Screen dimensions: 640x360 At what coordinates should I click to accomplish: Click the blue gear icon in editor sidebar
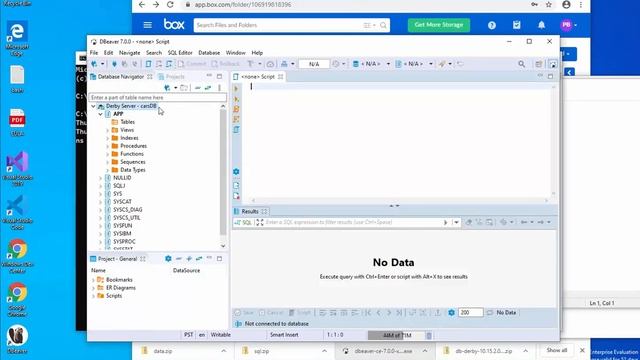236,171
